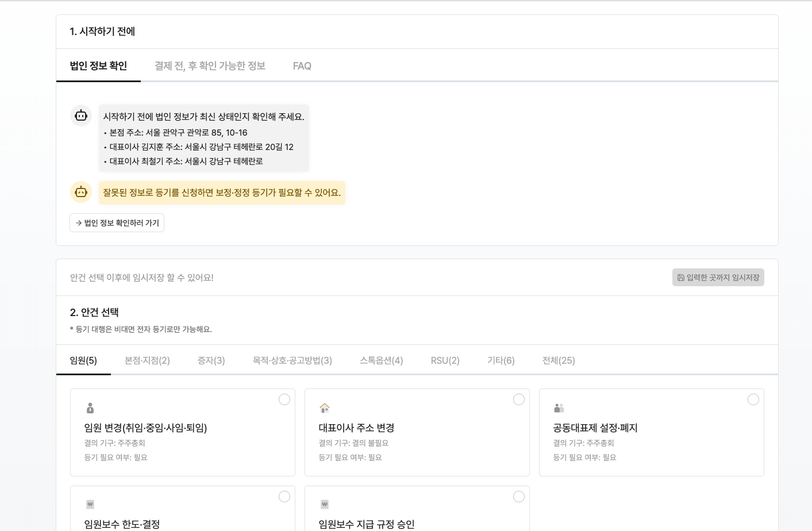Open the 목적·상호·공고방법(3) tab
This screenshot has width=812, height=531.
(293, 360)
